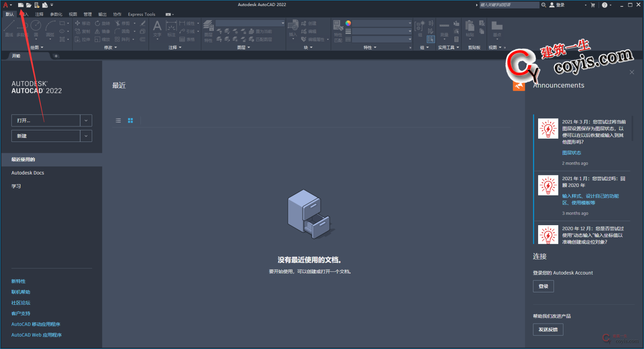The width and height of the screenshot is (644, 349).
Task: Open the Default (默认) ribbon tab
Action: click(x=10, y=14)
